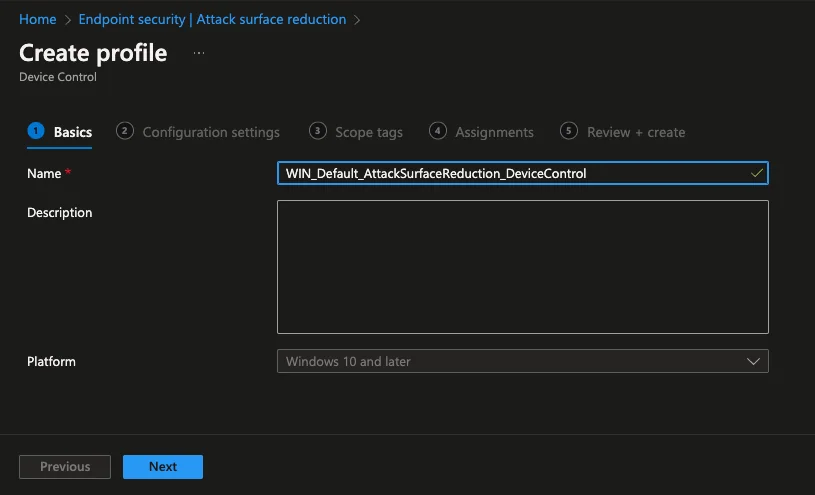Jump to the Assignments step
This screenshot has width=815, height=495.
tap(481, 132)
